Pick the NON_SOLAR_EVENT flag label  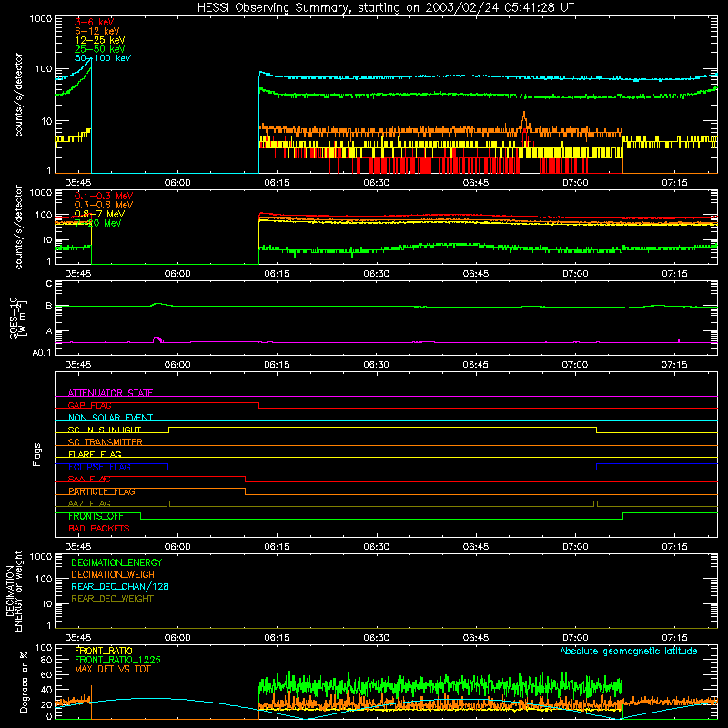pos(110,418)
